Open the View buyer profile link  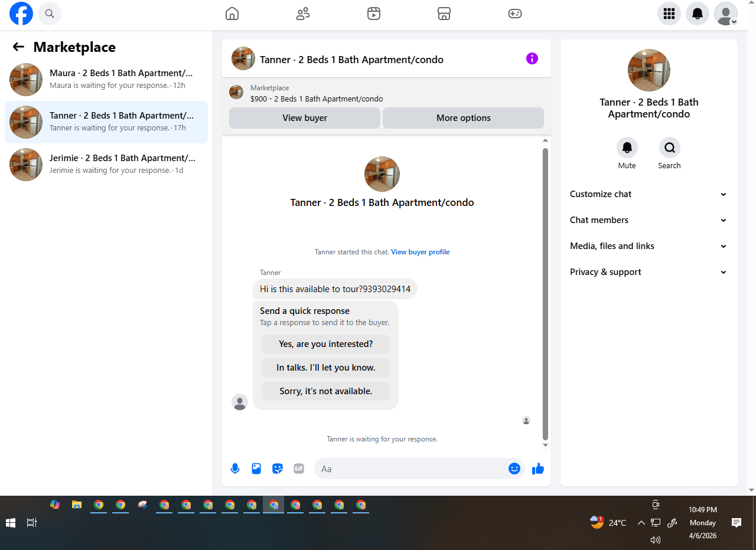tap(421, 252)
